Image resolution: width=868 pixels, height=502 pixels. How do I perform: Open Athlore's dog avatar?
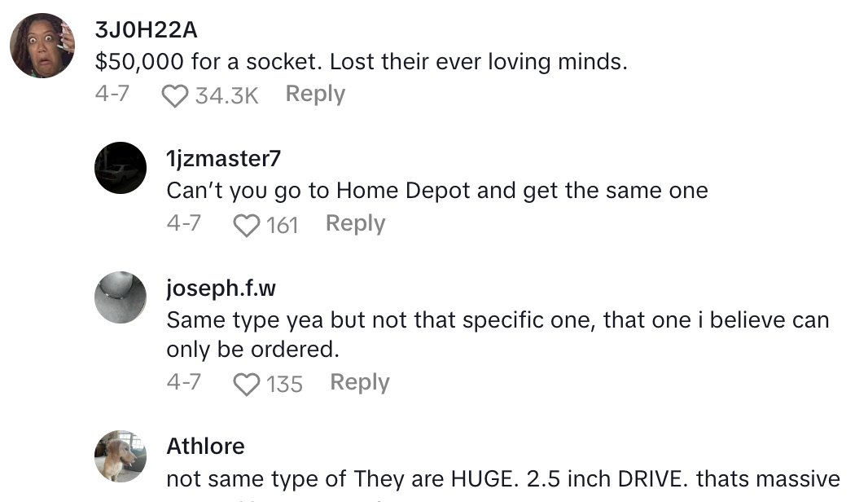[x=121, y=456]
